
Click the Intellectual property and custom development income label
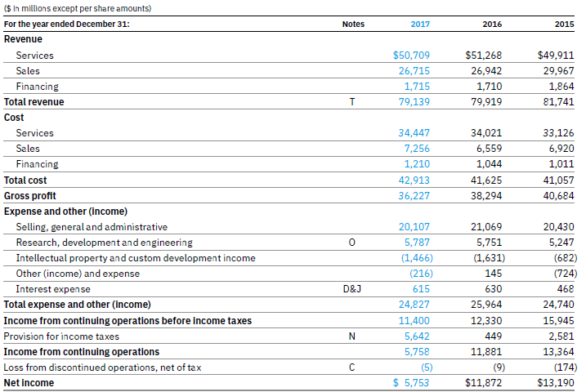point(136,258)
